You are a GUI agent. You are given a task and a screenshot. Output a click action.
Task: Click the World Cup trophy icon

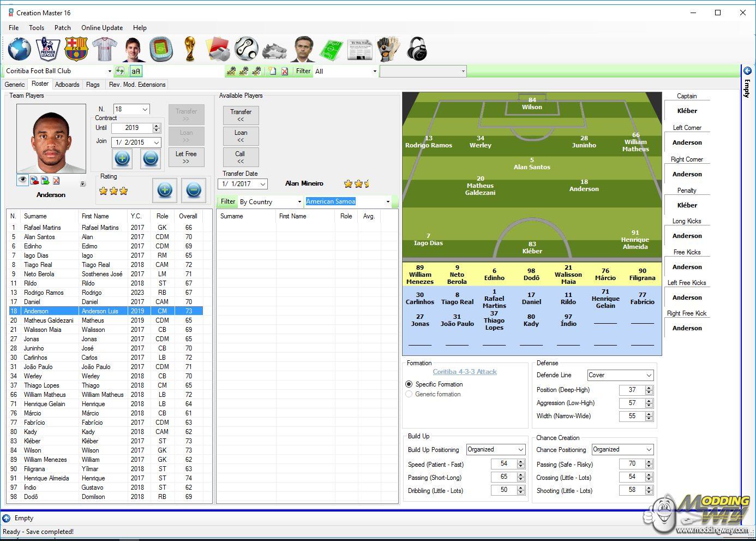tap(189, 49)
